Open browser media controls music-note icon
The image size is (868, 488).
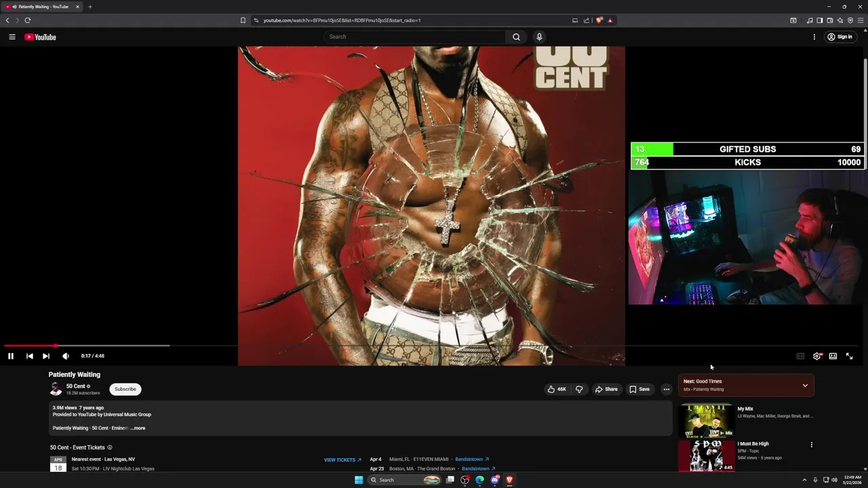[x=810, y=20]
